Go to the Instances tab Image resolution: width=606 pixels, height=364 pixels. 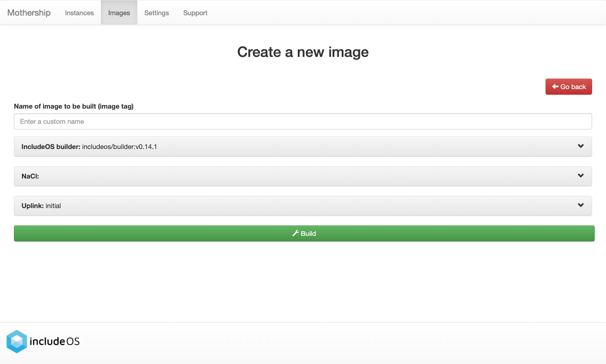80,13
